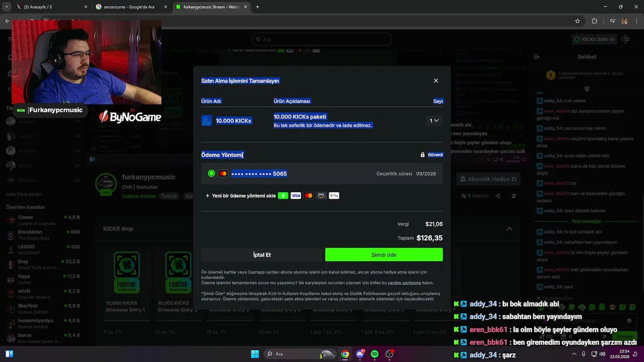Click the Widgets icon at taskbar's left
The image size is (644, 362).
point(9,354)
